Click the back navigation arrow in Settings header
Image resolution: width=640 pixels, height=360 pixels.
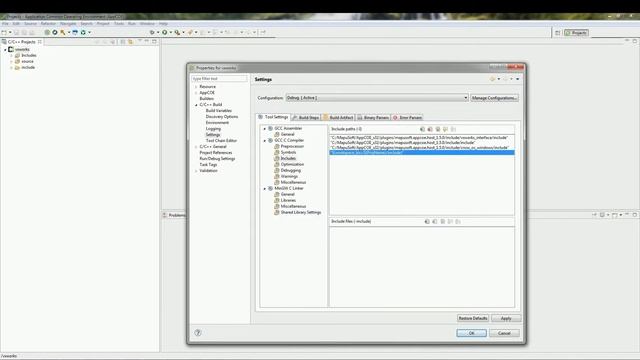(x=493, y=79)
